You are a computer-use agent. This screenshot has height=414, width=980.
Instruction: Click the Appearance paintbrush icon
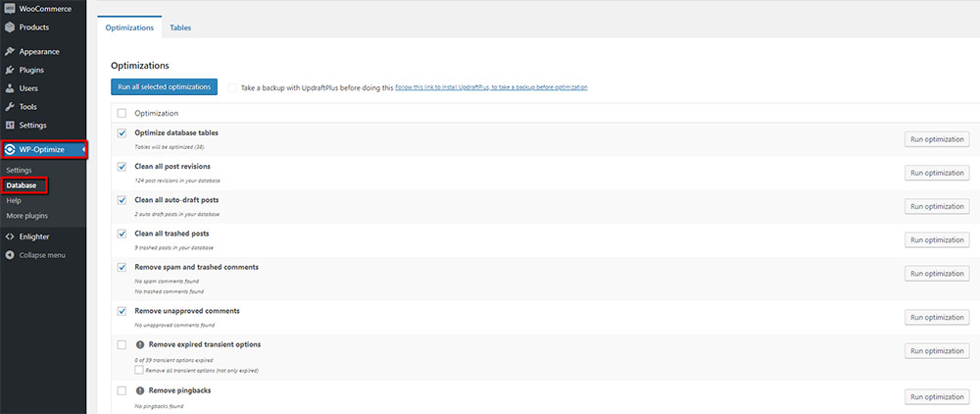(x=10, y=52)
